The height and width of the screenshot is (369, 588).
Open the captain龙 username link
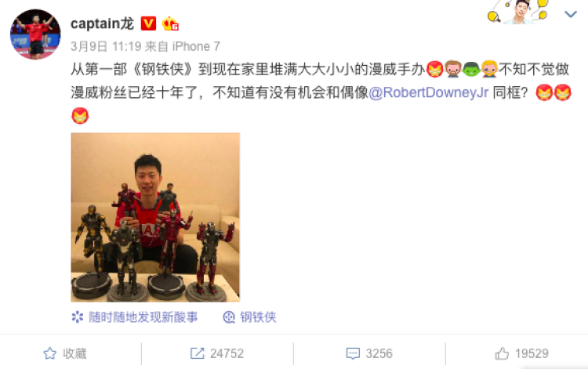[102, 24]
